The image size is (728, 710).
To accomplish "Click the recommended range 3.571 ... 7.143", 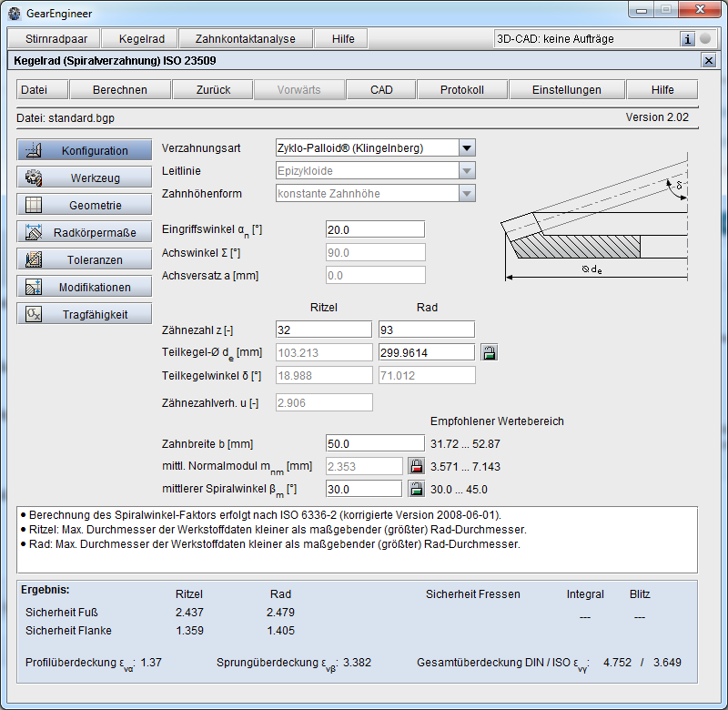I will click(465, 467).
